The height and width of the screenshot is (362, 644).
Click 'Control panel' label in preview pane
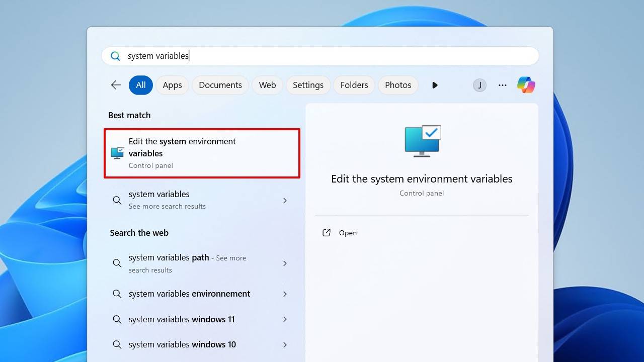click(422, 193)
